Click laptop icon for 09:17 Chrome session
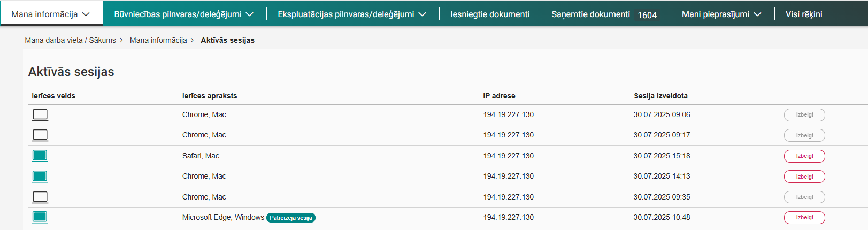 pos(40,135)
